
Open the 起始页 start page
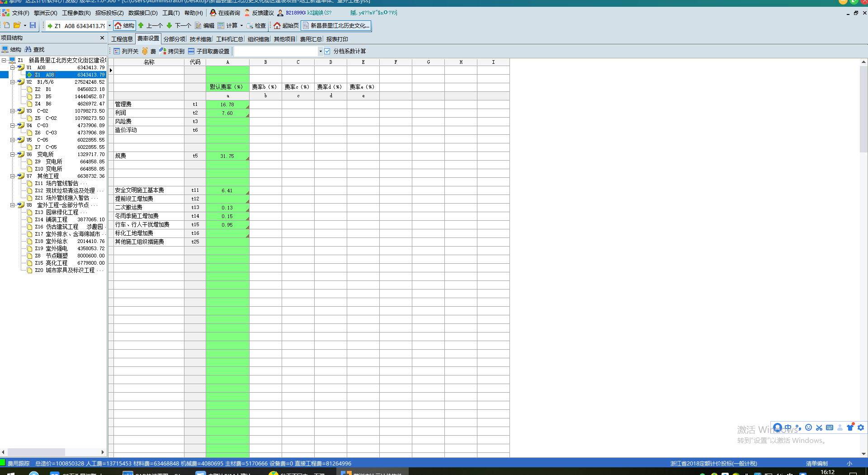point(286,26)
